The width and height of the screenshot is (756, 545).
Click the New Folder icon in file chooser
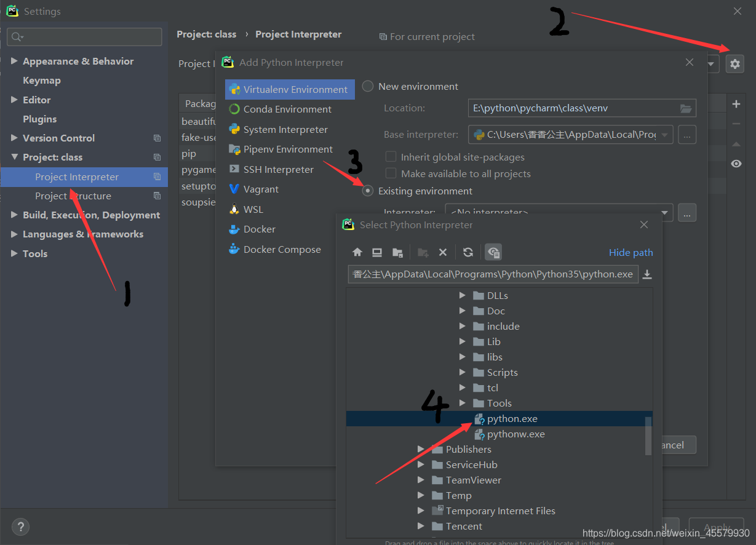(x=423, y=252)
